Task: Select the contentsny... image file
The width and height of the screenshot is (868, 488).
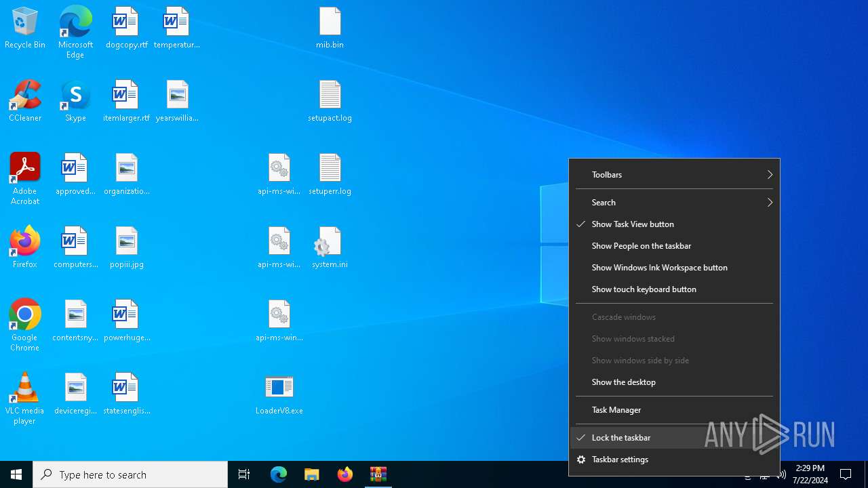Action: point(75,321)
